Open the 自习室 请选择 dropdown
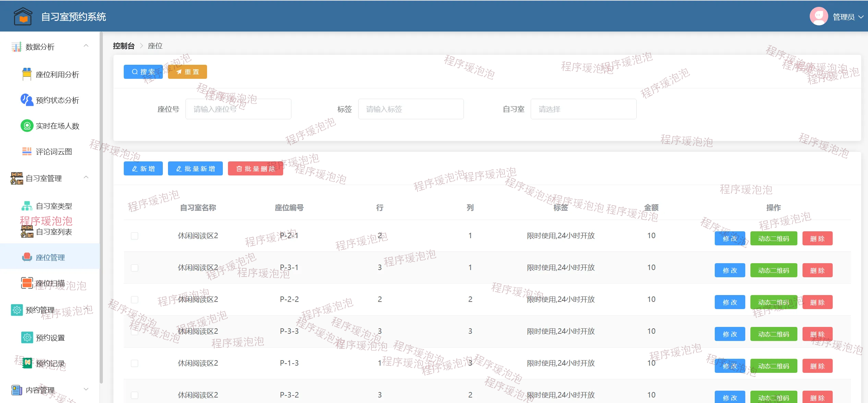 (x=583, y=109)
